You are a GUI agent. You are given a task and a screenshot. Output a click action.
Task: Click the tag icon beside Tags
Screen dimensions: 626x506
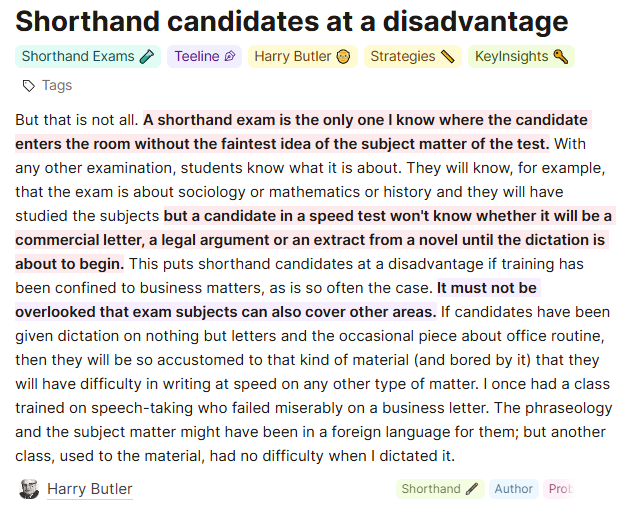[28, 86]
